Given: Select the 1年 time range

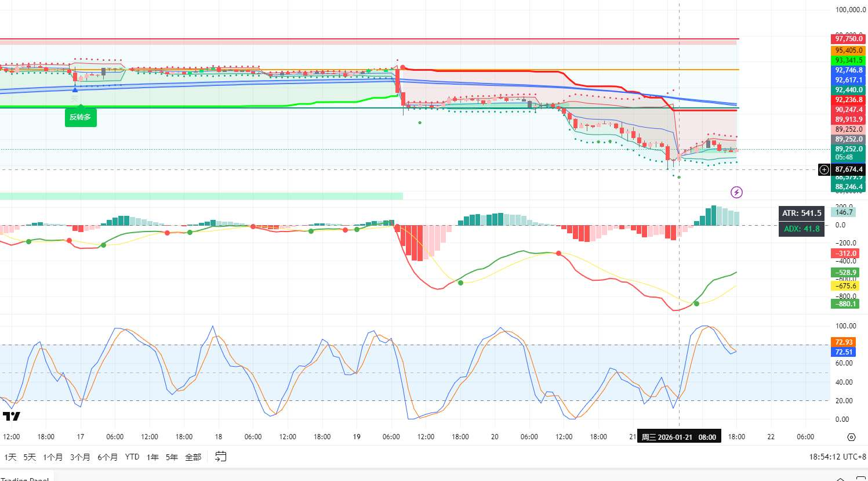Looking at the screenshot, I should pos(152,457).
